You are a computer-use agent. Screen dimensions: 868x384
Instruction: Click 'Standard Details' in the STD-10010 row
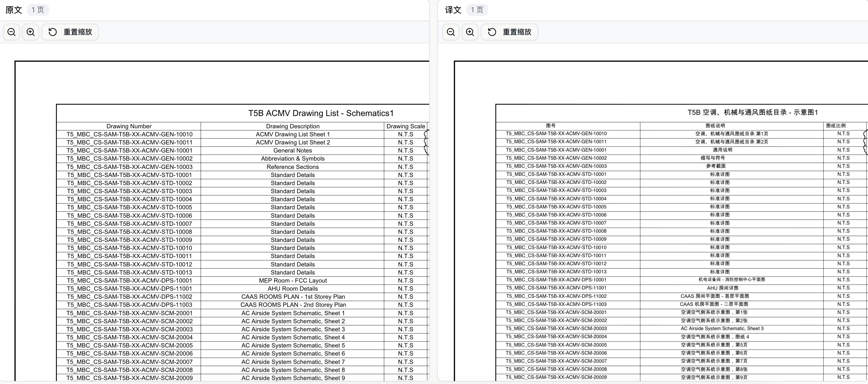coord(292,248)
